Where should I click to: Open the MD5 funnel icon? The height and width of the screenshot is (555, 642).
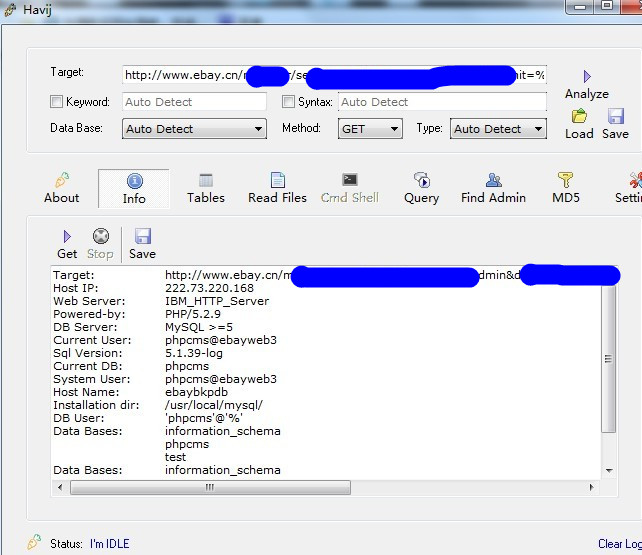pyautogui.click(x=565, y=180)
